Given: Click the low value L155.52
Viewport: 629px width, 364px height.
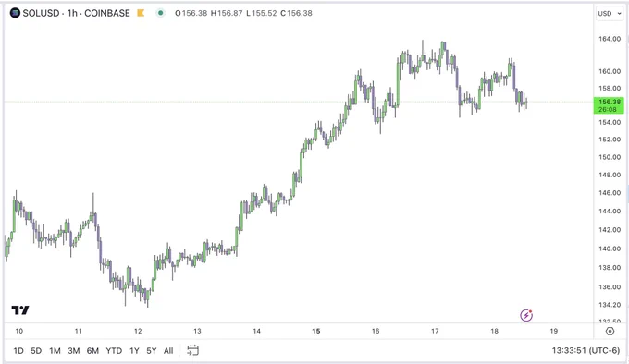Looking at the screenshot, I should pos(262,13).
